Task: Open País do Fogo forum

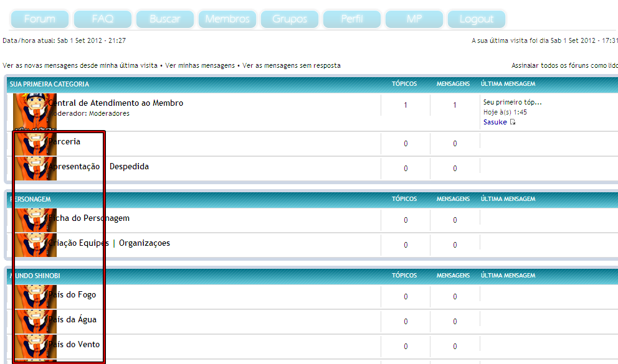Action: tap(72, 295)
